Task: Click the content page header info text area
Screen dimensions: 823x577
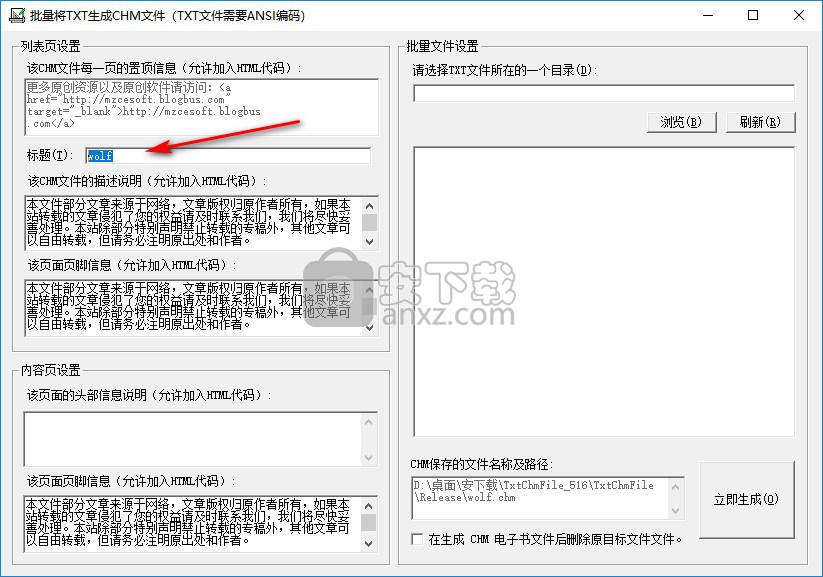Action: tap(193, 439)
